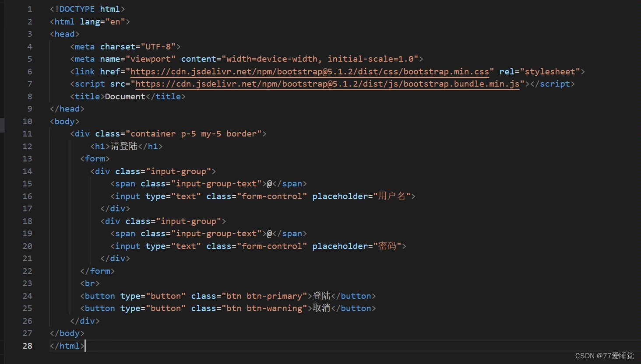Click the word Document inside title tag
The image size is (641, 364).
[x=125, y=96]
